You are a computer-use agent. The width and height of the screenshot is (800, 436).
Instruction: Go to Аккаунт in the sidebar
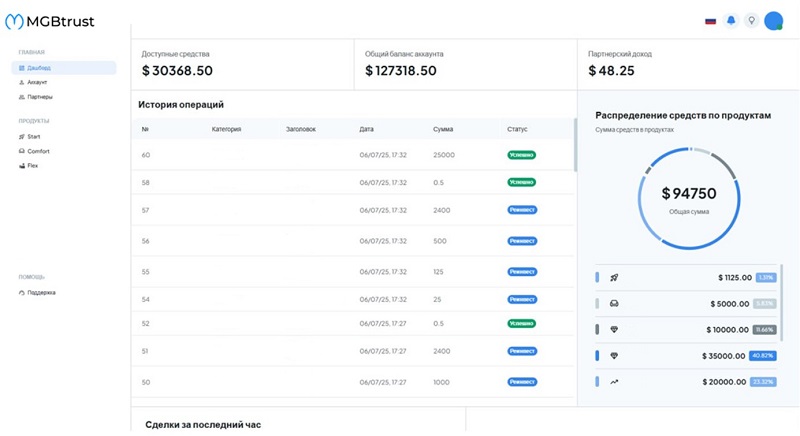click(x=37, y=82)
